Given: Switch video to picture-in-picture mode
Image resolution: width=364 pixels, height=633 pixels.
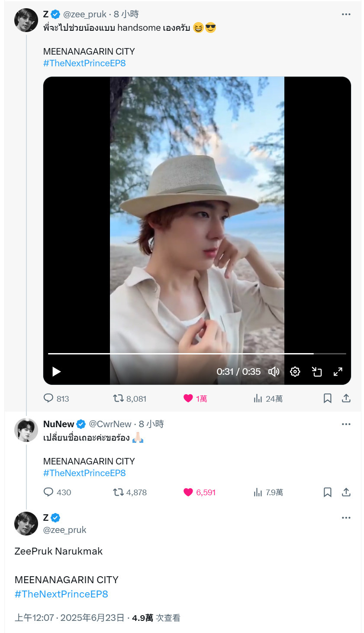Looking at the screenshot, I should click(x=317, y=371).
